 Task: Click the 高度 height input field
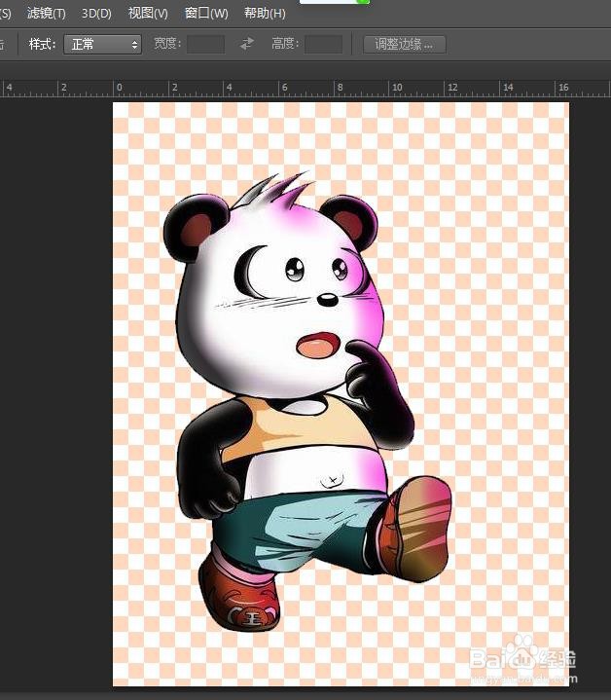click(323, 44)
